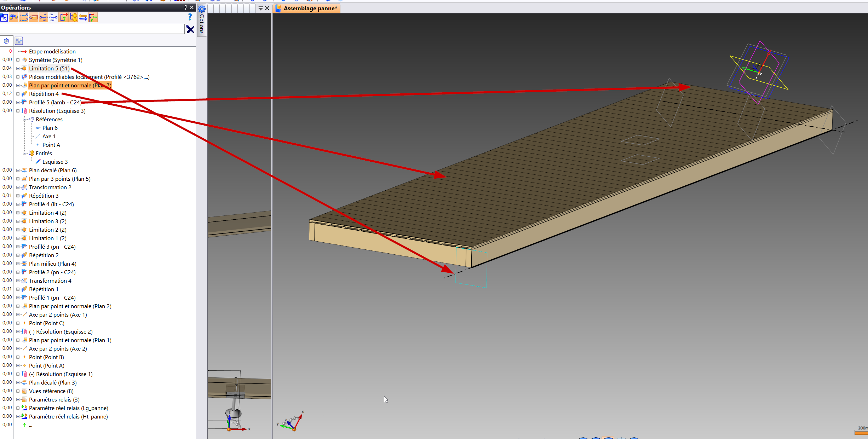Click the binoculars search icon
The width and height of the screenshot is (868, 439).
[14, 17]
